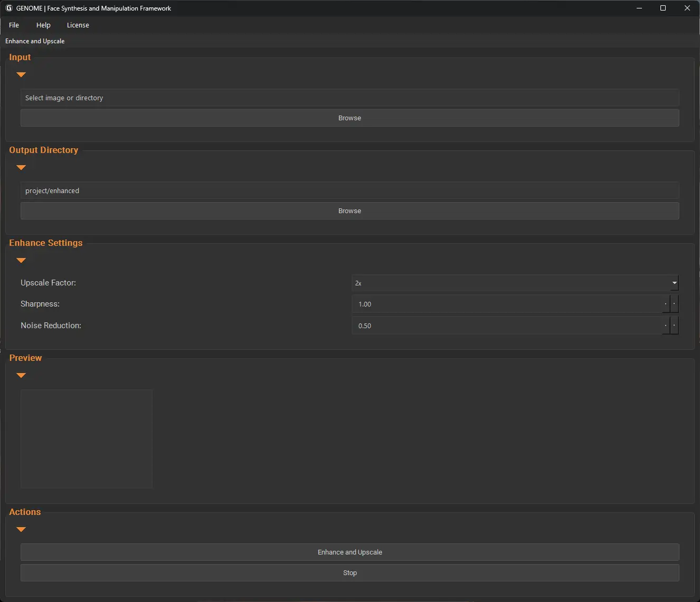Browse for the output directory
Viewport: 700px width, 602px height.
coord(349,211)
